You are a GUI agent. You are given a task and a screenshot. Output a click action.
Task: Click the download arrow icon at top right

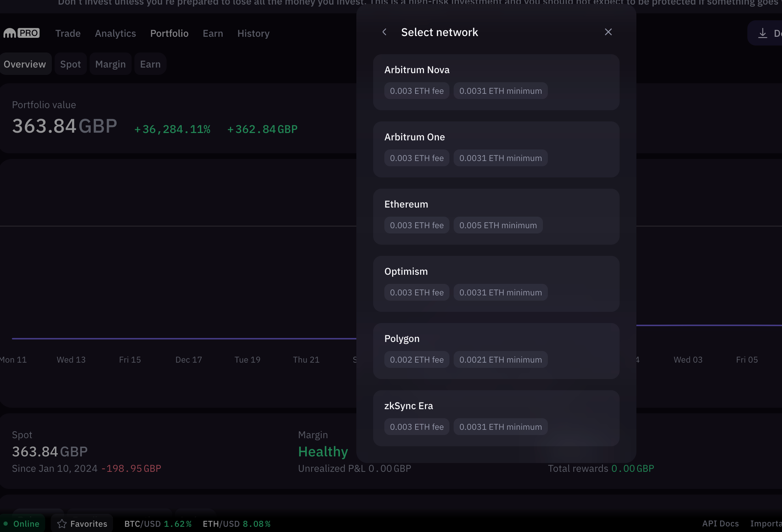(762, 34)
